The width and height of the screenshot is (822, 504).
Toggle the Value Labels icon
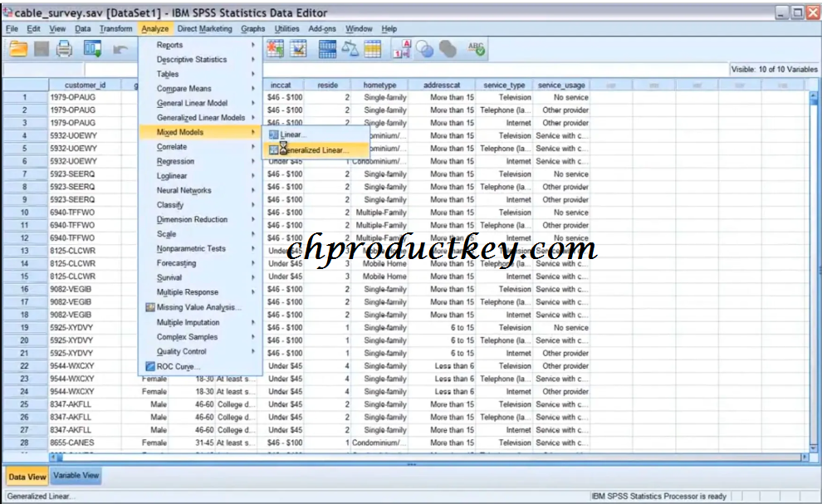[402, 49]
